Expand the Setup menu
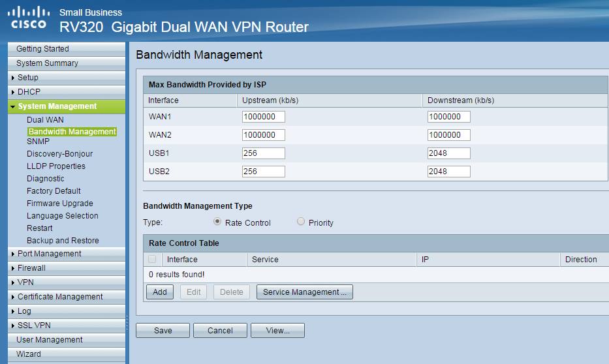Image resolution: width=609 pixels, height=364 pixels. (x=67, y=78)
